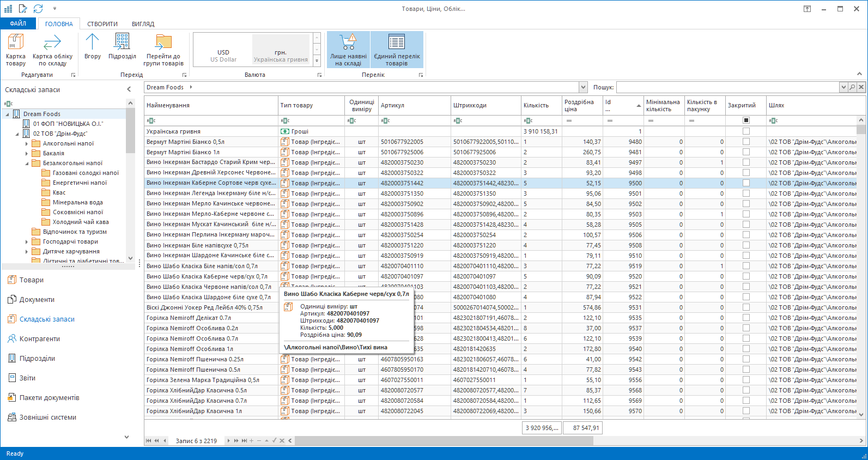Viewport: 868px width, 460px height.
Task: Expand the Алкогольні напої folder
Action: click(27, 144)
